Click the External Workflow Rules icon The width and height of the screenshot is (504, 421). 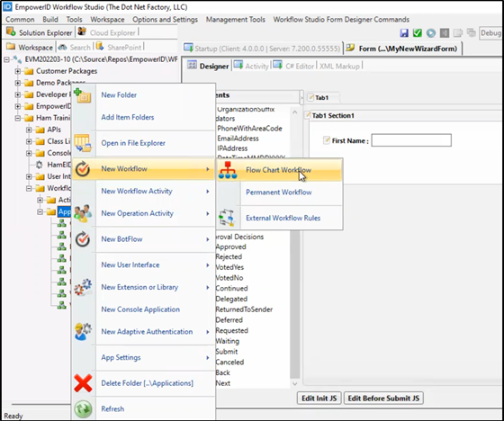point(227,218)
